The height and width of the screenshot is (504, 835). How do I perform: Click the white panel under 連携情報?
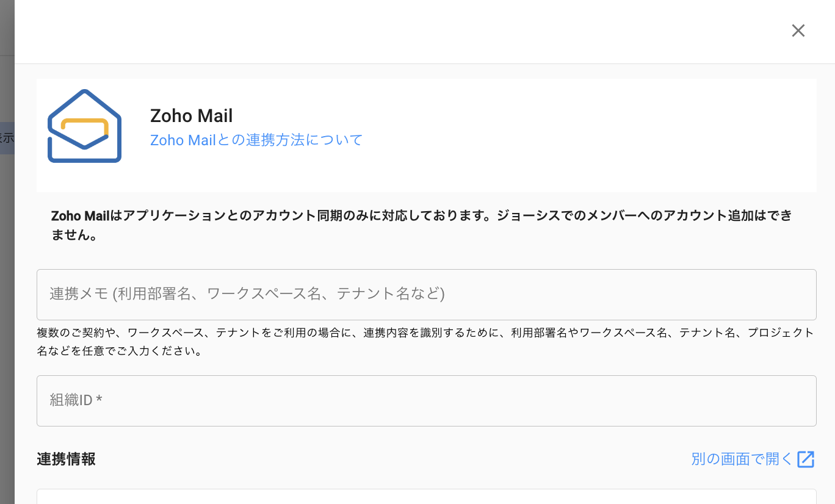point(426,497)
